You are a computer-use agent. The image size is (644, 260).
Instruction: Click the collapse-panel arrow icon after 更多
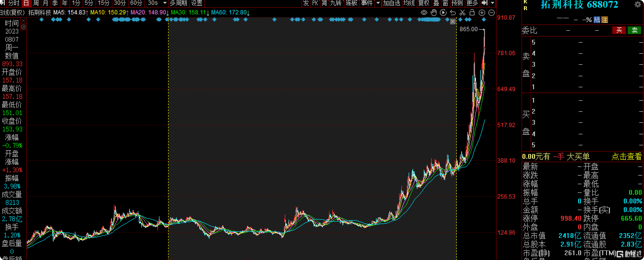click(x=484, y=3)
